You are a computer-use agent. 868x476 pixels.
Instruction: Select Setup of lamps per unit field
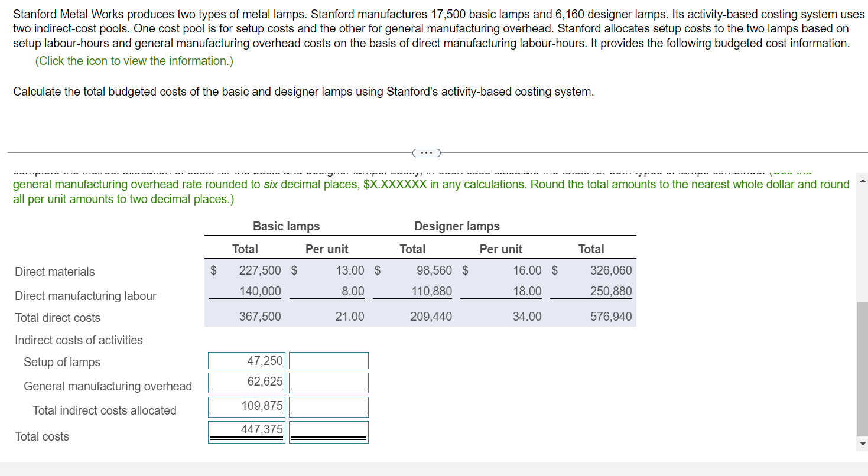pyautogui.click(x=329, y=361)
